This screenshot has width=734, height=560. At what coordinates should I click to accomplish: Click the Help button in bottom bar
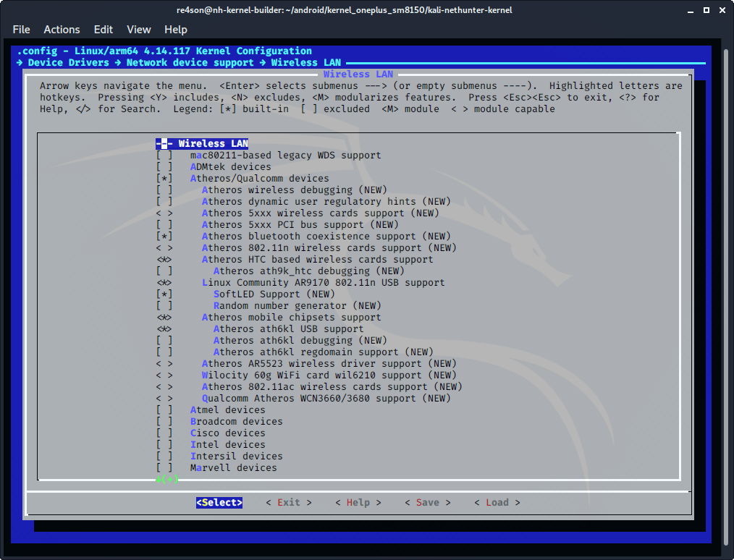(x=358, y=502)
